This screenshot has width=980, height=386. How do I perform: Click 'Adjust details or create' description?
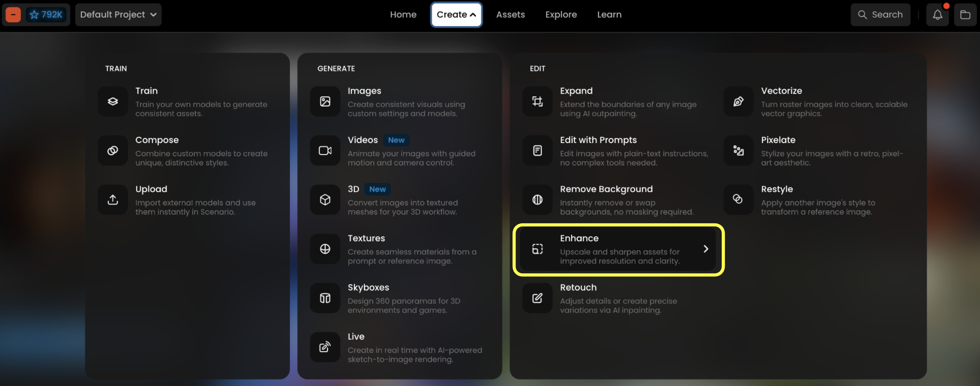click(618, 306)
